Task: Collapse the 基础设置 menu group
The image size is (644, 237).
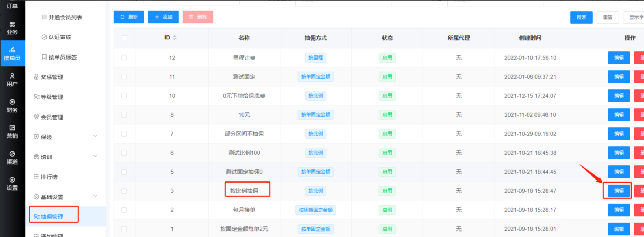Action: [95, 196]
